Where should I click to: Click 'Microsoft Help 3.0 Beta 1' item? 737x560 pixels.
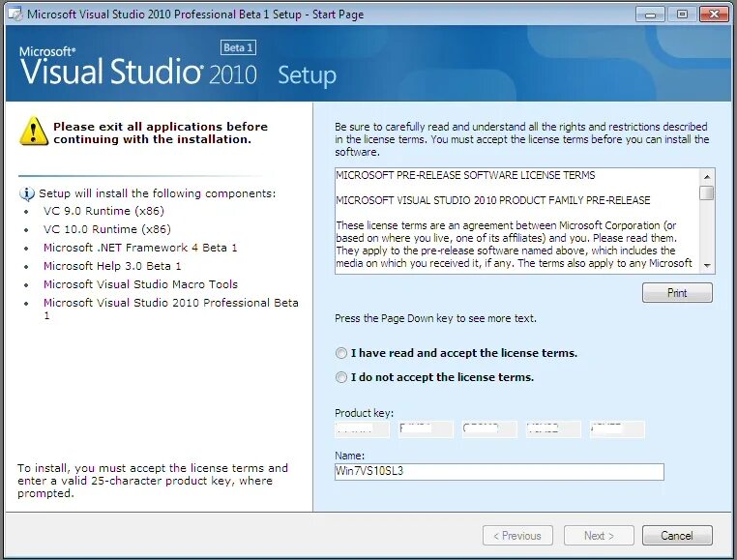point(112,266)
